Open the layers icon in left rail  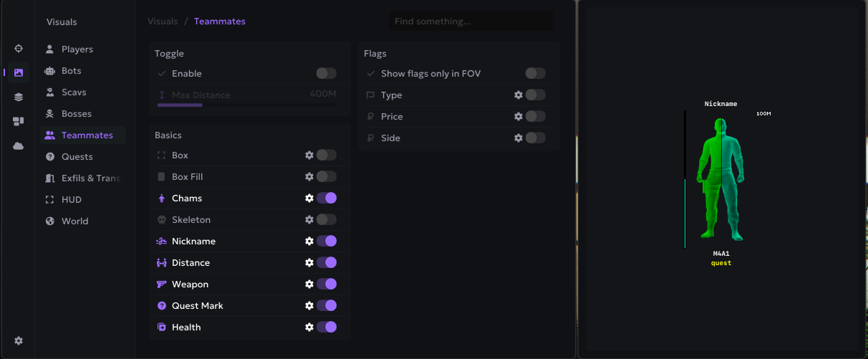[19, 97]
